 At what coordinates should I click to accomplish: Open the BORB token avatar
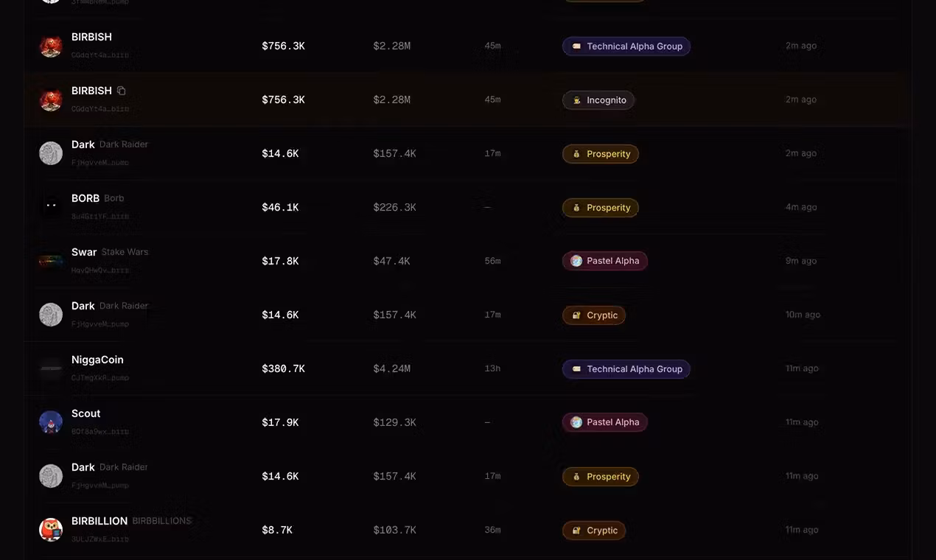click(x=51, y=207)
